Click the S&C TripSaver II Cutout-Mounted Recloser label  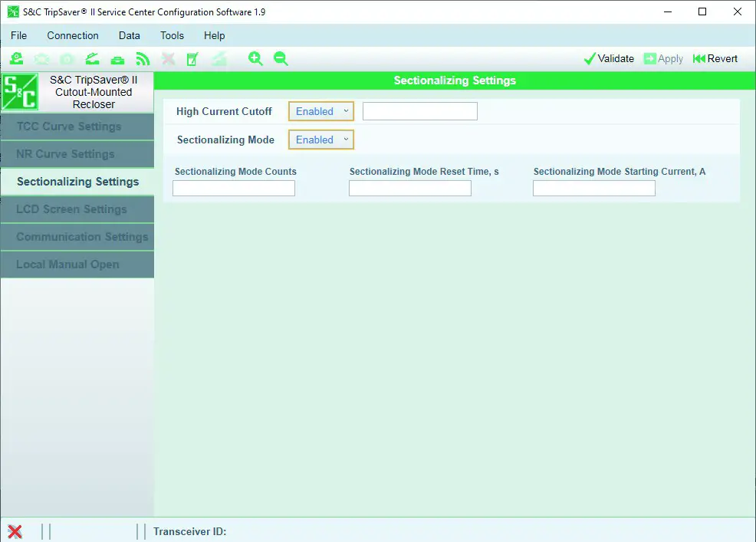[x=94, y=92]
